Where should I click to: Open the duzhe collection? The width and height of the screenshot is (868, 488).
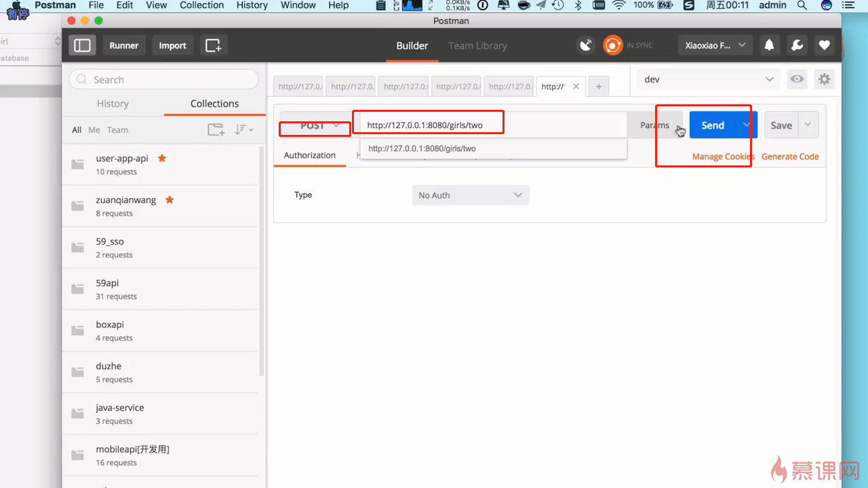(x=160, y=372)
